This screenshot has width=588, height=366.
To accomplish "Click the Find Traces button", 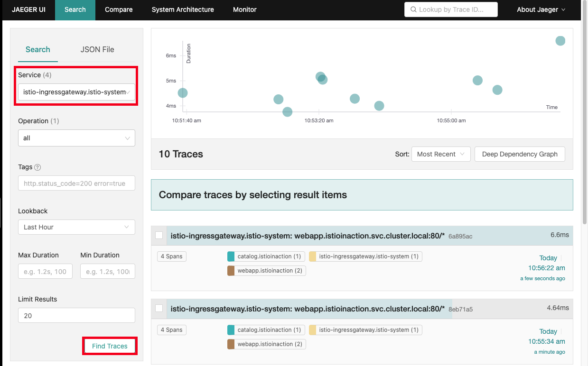I will coord(110,346).
